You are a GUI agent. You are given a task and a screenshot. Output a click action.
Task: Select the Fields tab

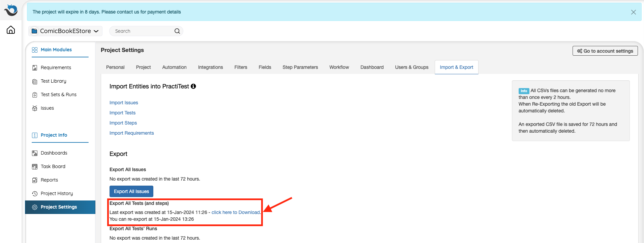point(265,67)
